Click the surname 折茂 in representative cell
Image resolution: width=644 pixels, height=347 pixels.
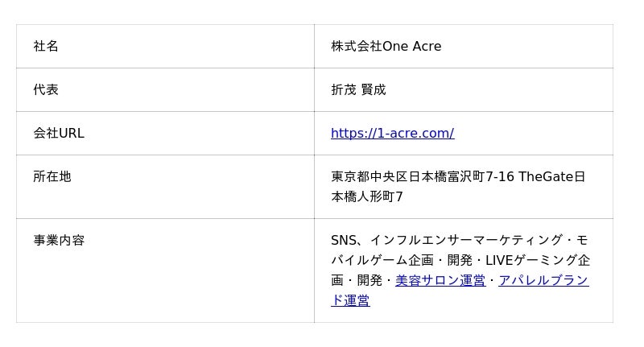tap(344, 90)
